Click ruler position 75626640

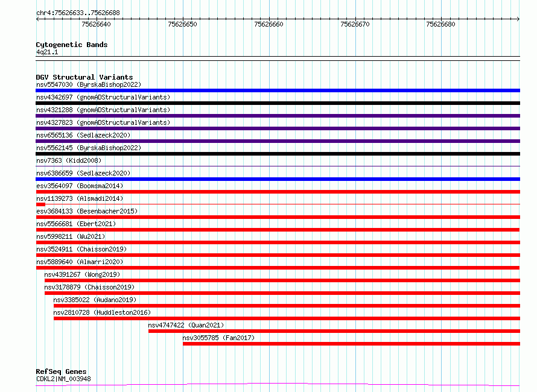point(96,24)
